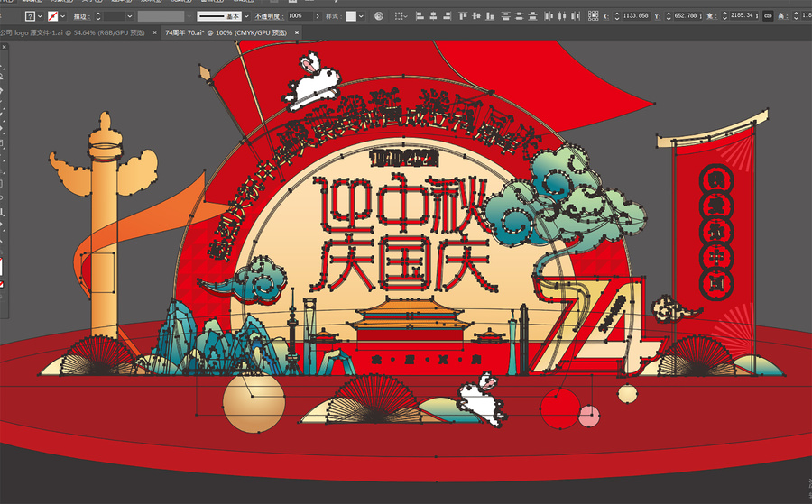Image resolution: width=812 pixels, height=504 pixels.
Task: Open the 不透明度 opacity panel link
Action: [269, 16]
